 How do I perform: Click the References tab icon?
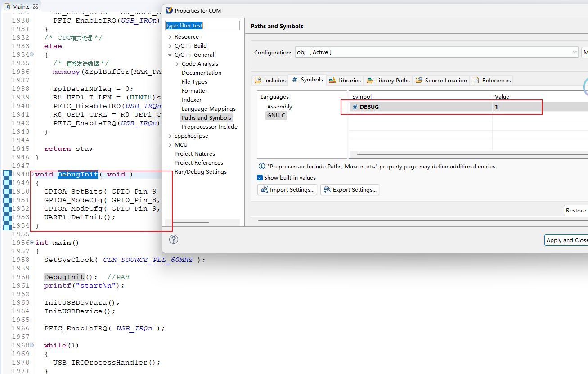pos(476,80)
